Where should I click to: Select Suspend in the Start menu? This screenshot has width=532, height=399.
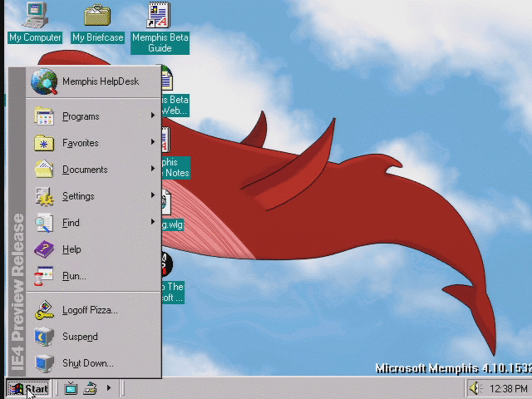[x=93, y=337]
